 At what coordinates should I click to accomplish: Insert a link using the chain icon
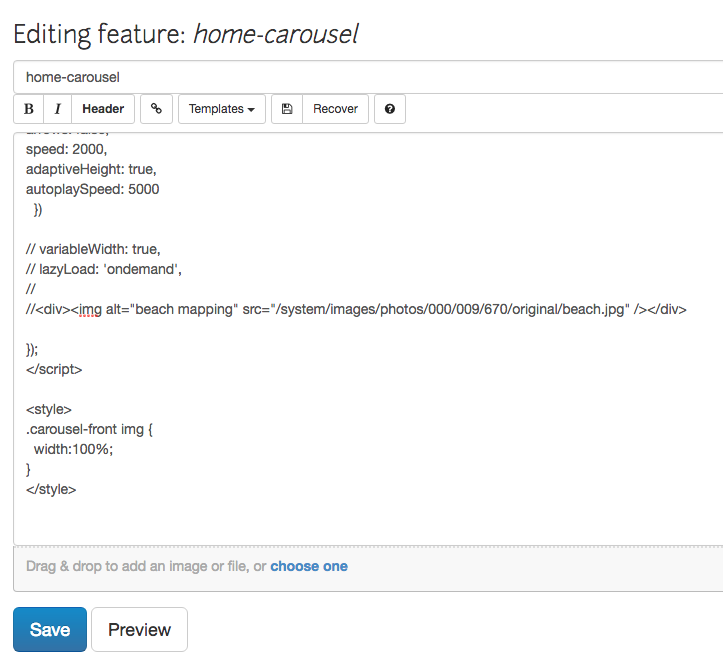tap(156, 109)
